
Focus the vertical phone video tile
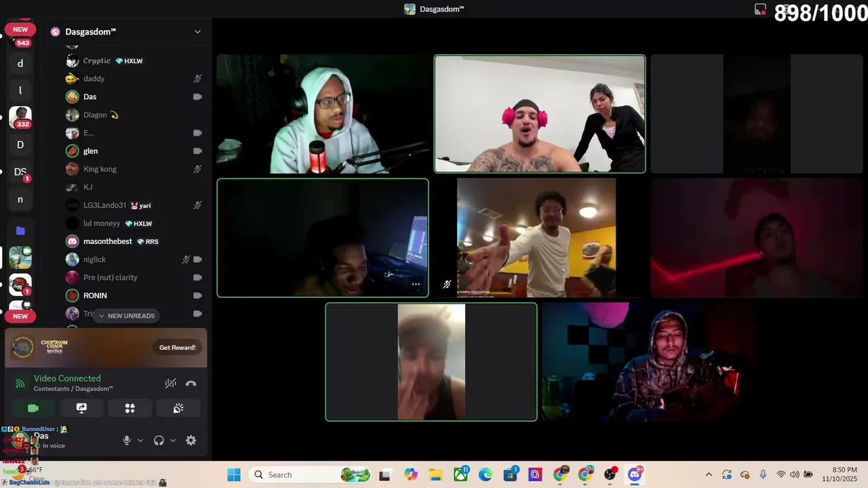coord(431,362)
